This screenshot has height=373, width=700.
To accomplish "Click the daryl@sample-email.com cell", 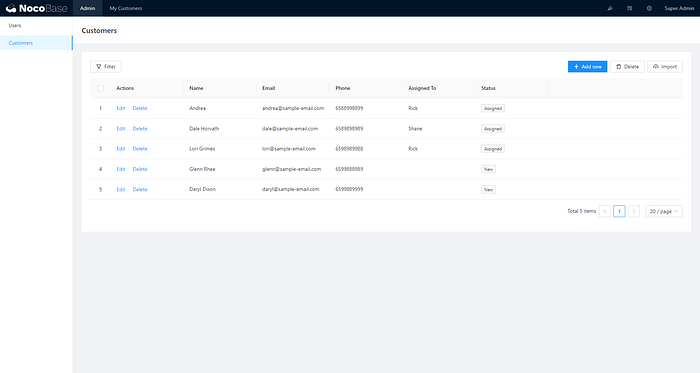I will tap(291, 189).
